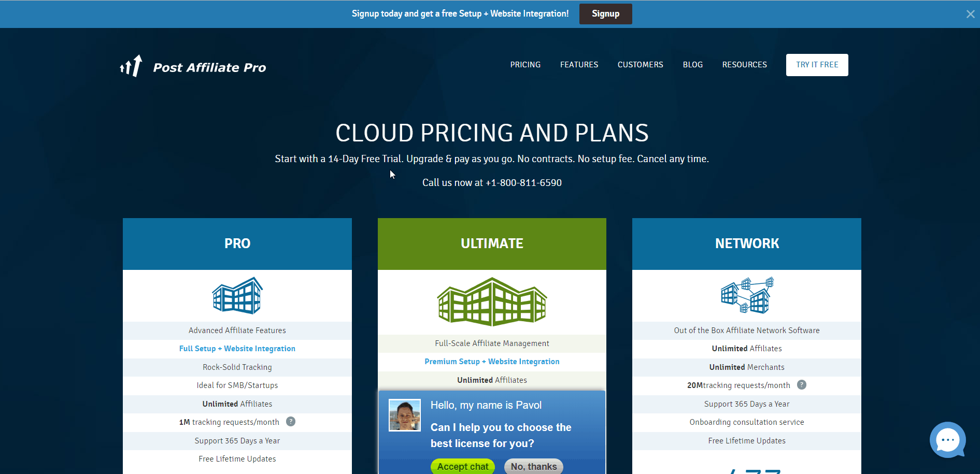The width and height of the screenshot is (980, 474).
Task: Click 'Support 365 Days a Year' in NETWORK
Action: tap(747, 404)
